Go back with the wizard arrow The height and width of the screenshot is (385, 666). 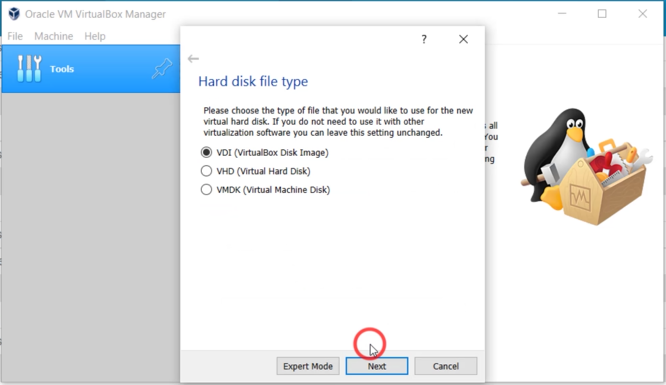point(193,59)
